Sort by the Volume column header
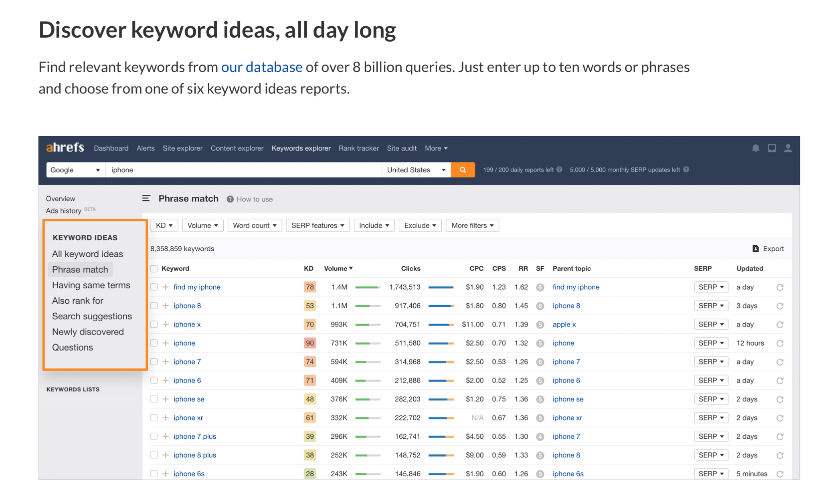 [338, 268]
